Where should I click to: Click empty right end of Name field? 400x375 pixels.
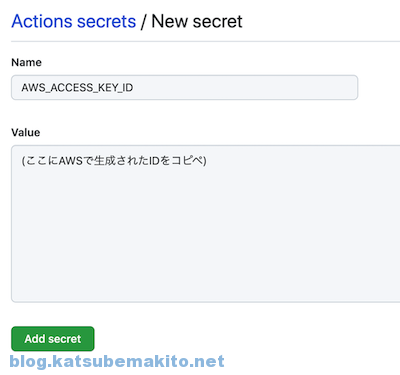click(x=300, y=87)
